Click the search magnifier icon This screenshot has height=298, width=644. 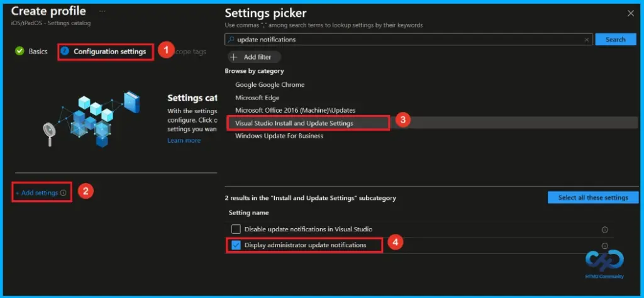[x=231, y=40]
